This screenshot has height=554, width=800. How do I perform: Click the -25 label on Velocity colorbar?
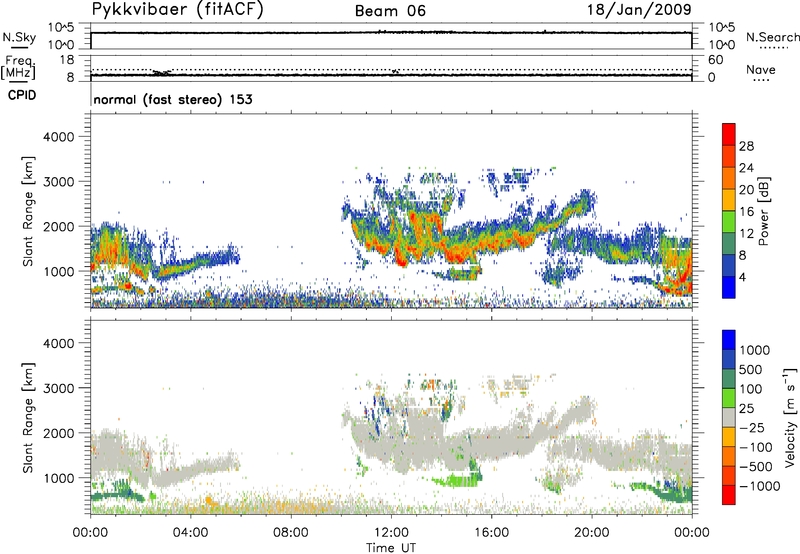tap(752, 428)
